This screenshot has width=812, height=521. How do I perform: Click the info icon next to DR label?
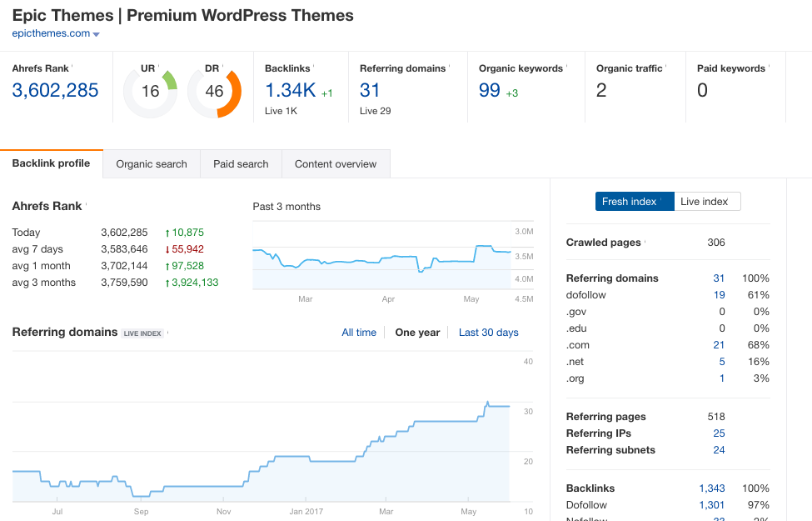(222, 67)
